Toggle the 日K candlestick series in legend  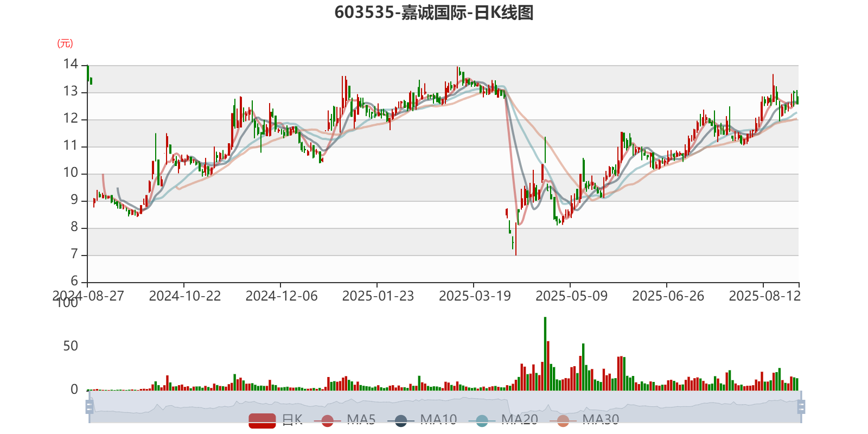click(x=276, y=420)
